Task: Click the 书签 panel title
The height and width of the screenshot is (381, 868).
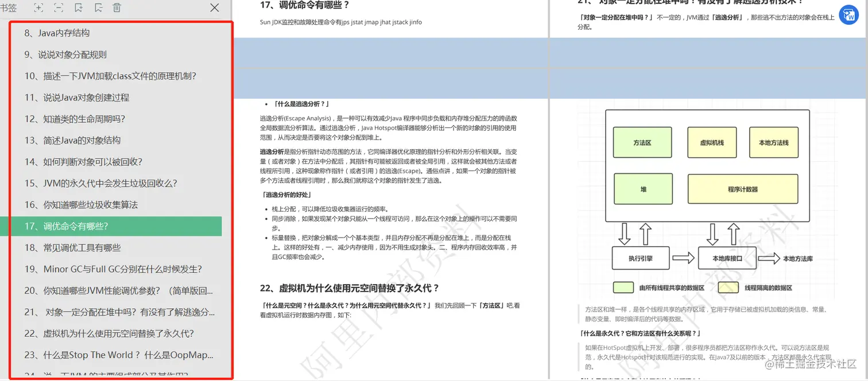Action: click(x=8, y=8)
